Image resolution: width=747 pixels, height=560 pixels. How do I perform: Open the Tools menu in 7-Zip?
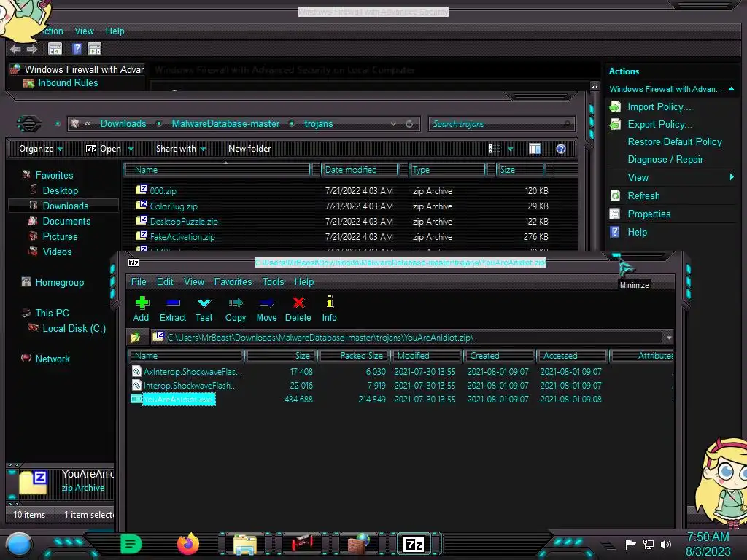click(x=273, y=282)
